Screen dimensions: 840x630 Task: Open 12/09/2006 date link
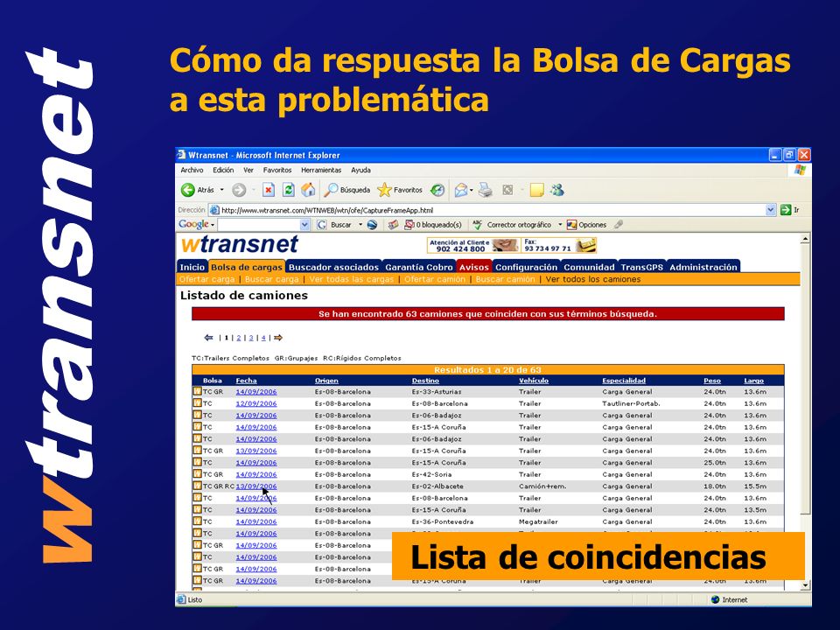(x=256, y=403)
